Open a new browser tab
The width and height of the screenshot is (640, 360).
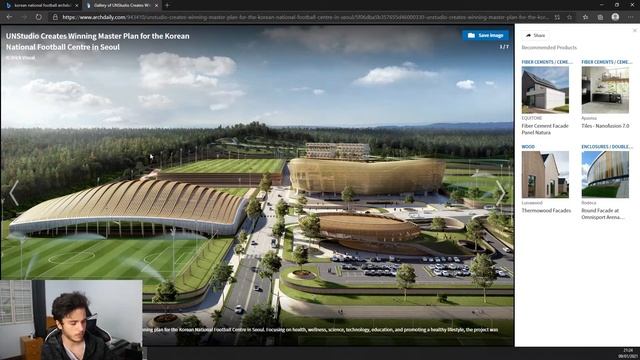click(x=167, y=5)
